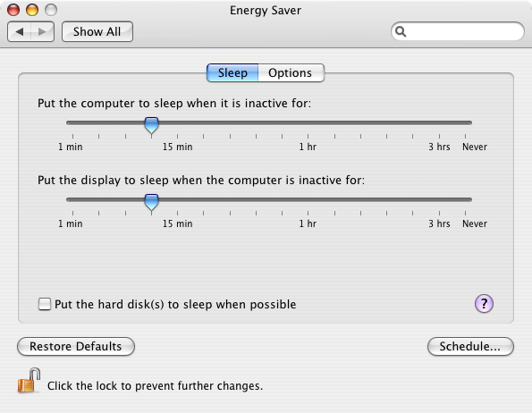Click inside the search field

click(x=464, y=31)
